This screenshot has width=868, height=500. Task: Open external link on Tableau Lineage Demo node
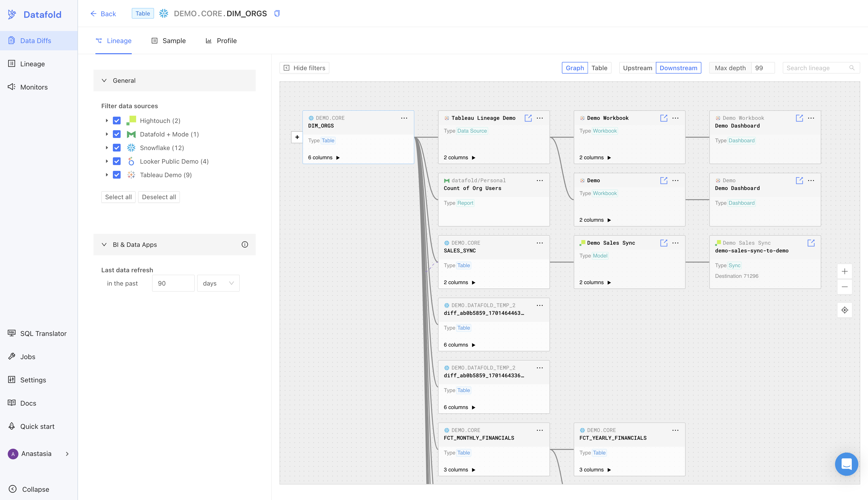coord(528,118)
